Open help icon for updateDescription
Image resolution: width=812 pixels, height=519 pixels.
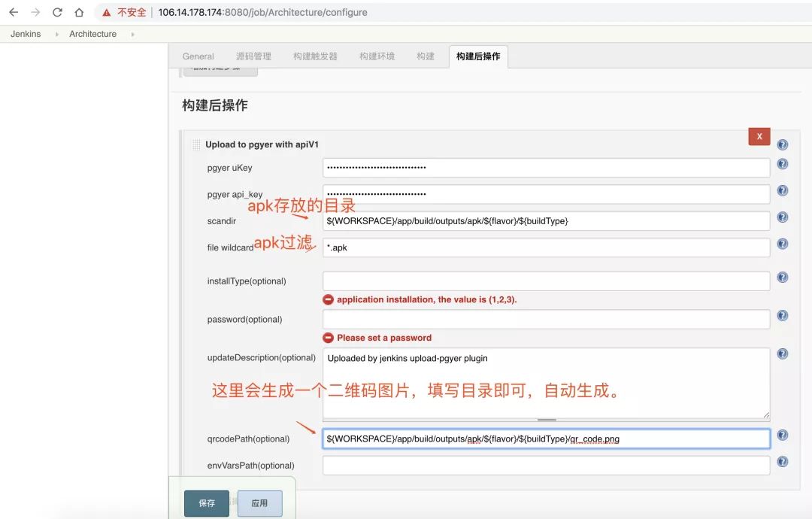pos(783,354)
